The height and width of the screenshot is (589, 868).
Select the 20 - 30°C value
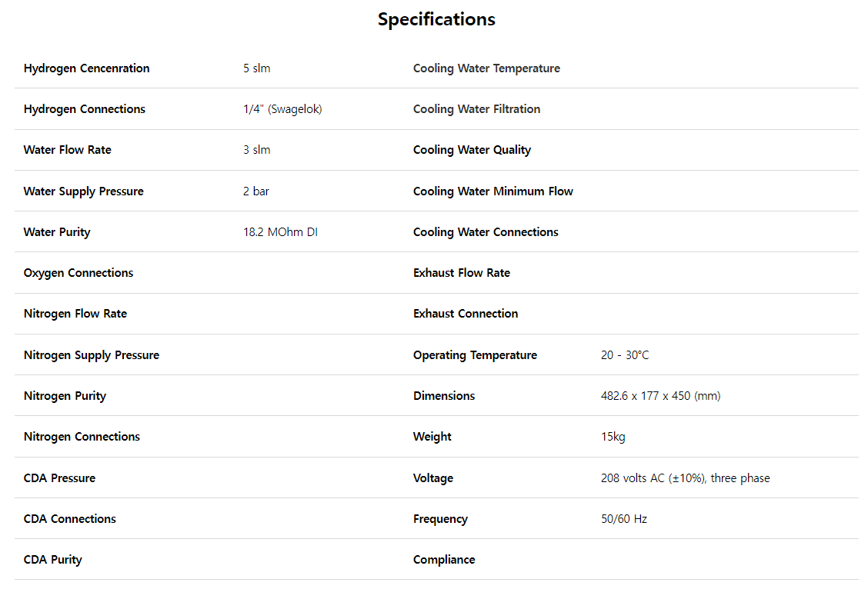pos(625,355)
